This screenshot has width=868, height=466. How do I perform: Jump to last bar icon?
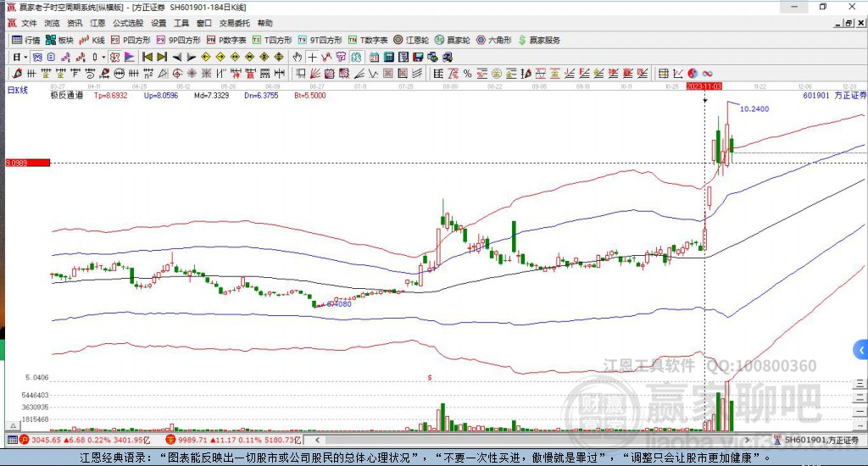pyautogui.click(x=162, y=57)
